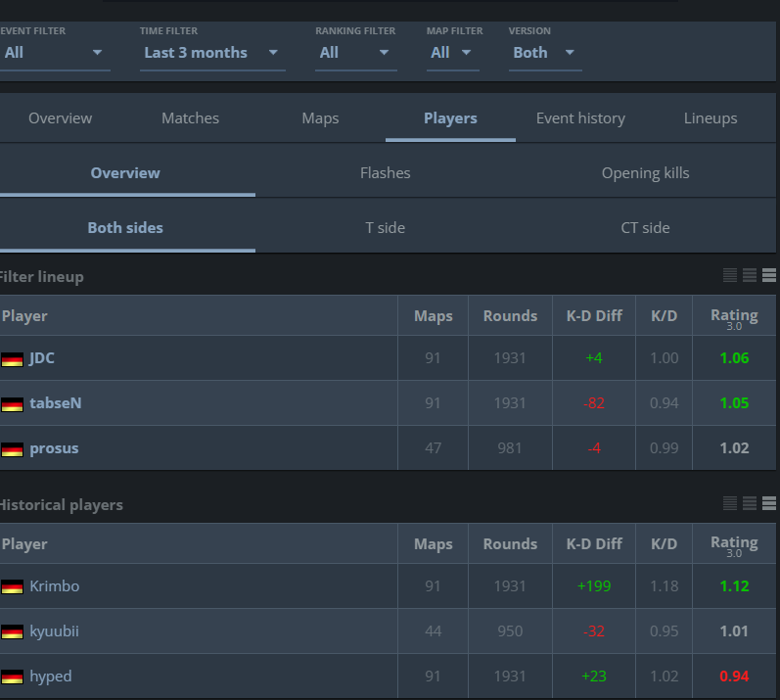780x700 pixels.
Task: Switch to the team Overview tab
Action: pos(61,118)
